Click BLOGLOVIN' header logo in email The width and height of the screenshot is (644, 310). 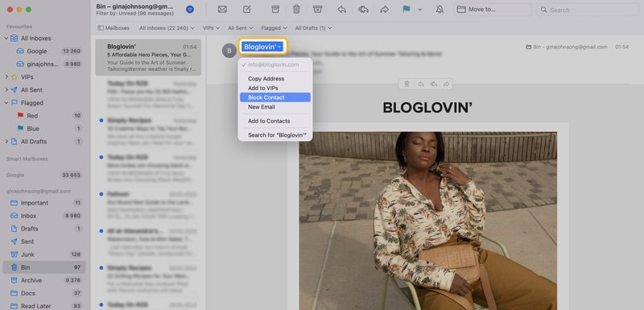click(x=427, y=108)
